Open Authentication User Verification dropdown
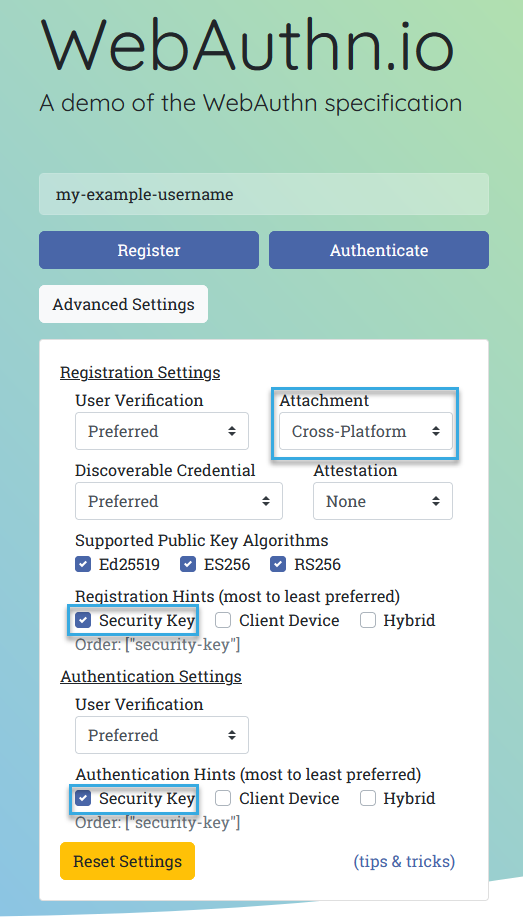 tap(162, 735)
